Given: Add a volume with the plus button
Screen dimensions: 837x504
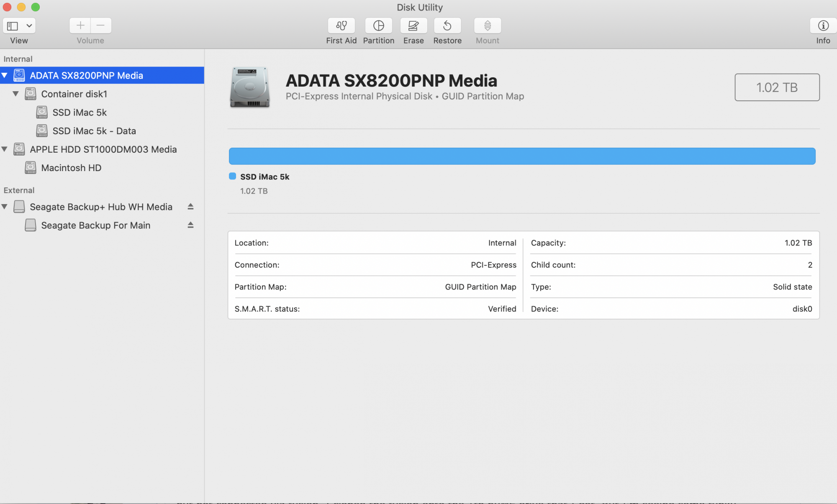Looking at the screenshot, I should [x=80, y=26].
